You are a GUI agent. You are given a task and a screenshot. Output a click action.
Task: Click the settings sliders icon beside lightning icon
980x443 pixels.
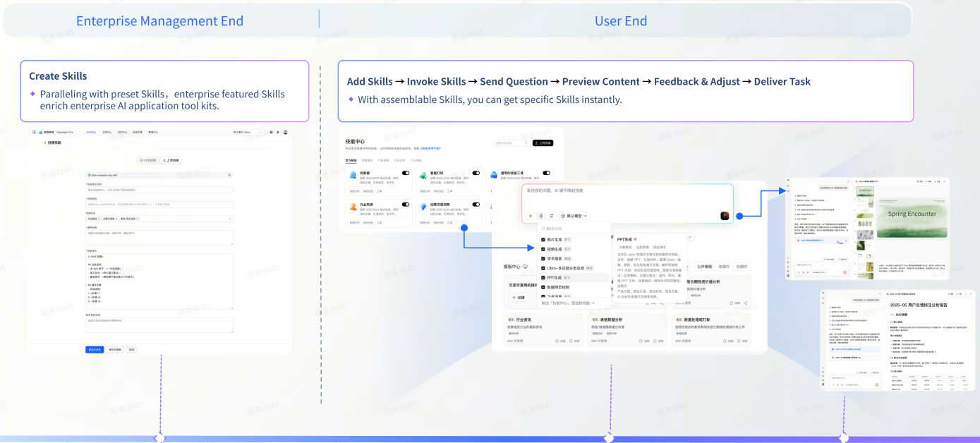point(552,216)
